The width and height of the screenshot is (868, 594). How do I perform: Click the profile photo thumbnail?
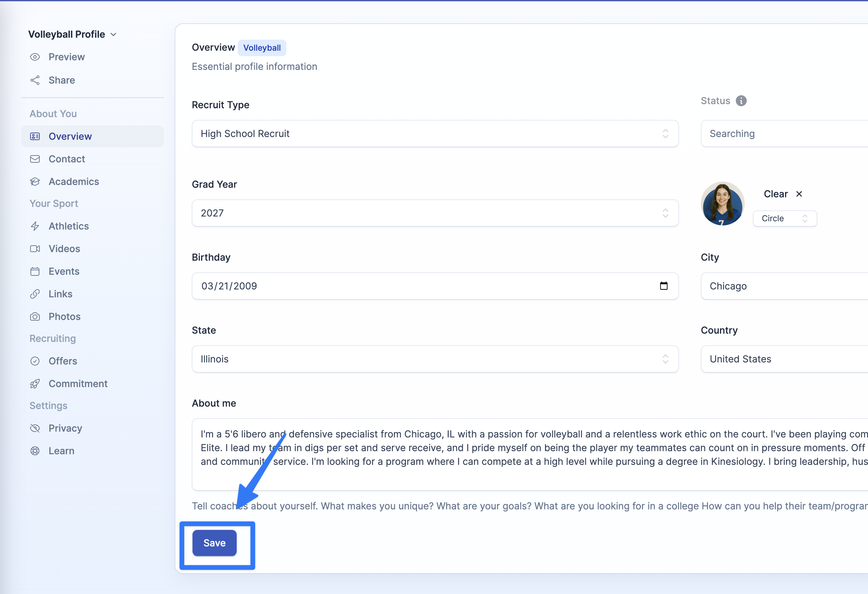(722, 204)
